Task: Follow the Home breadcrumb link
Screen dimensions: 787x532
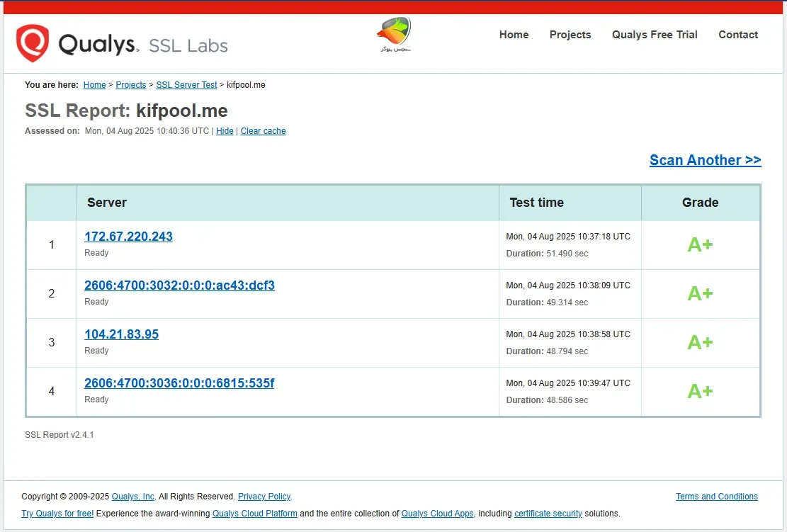Action: coord(94,85)
